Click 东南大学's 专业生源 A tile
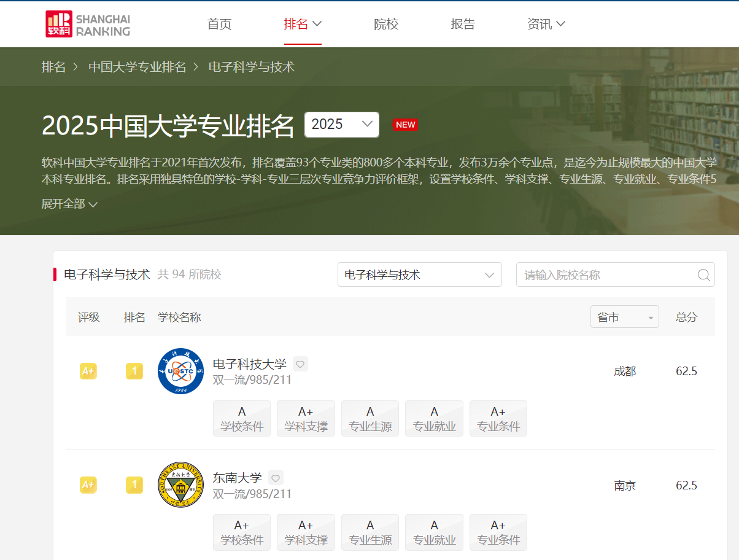This screenshot has width=739, height=560. tap(370, 532)
